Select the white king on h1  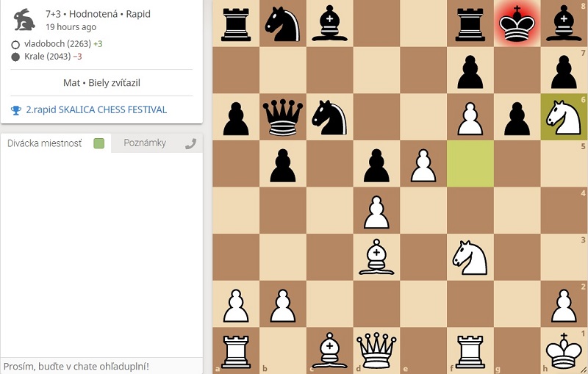click(564, 351)
